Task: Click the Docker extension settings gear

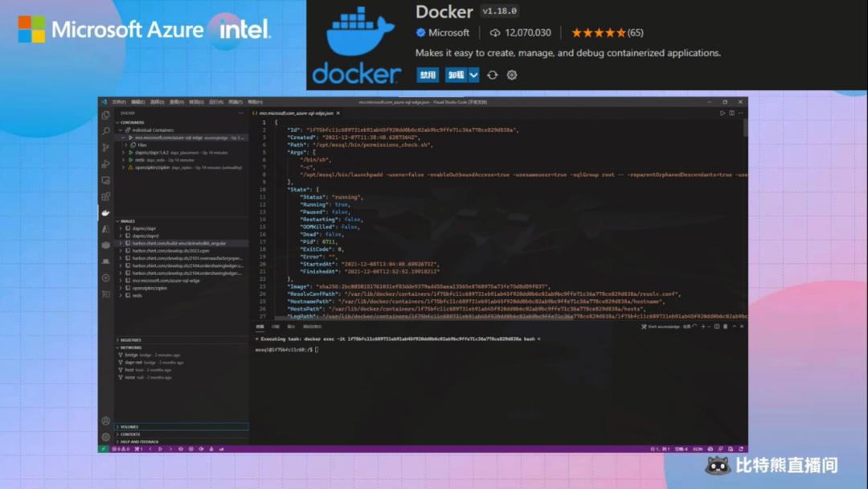Action: tap(512, 75)
